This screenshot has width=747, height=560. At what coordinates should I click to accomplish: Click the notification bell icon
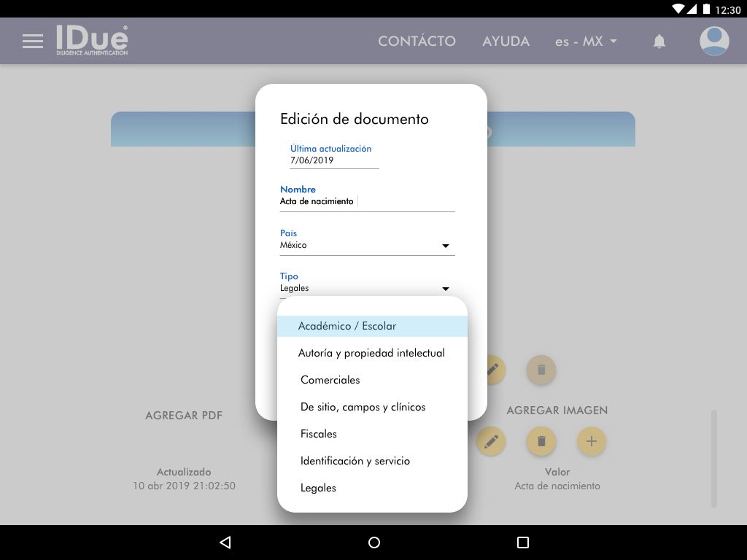(659, 42)
